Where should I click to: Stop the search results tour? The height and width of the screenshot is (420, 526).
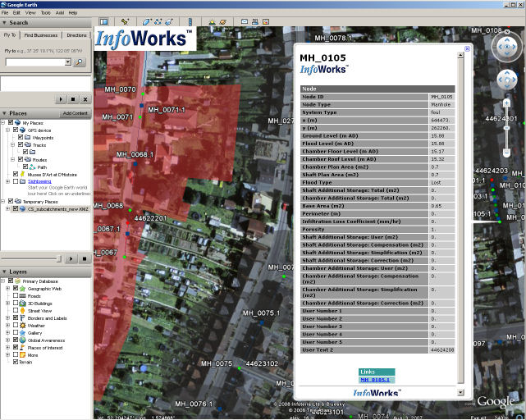coord(73,99)
